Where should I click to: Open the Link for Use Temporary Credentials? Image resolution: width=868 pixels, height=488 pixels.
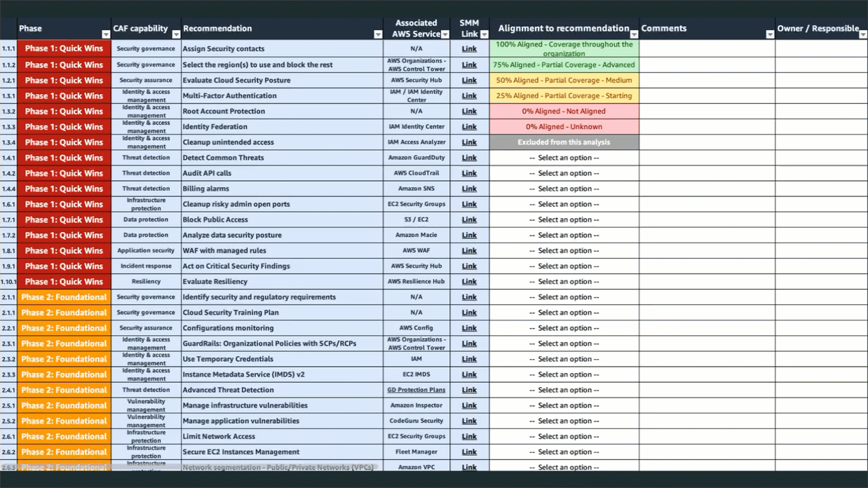click(x=469, y=359)
